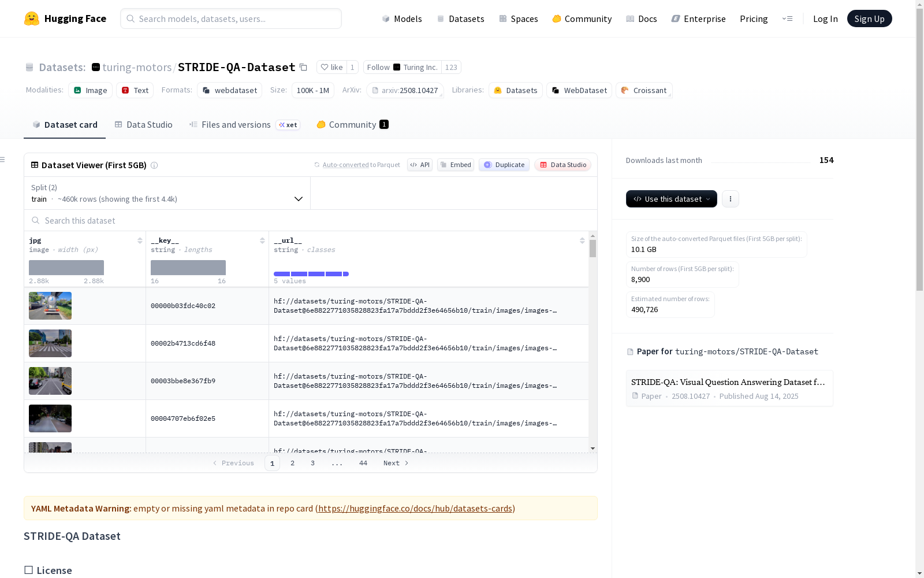This screenshot has width=924, height=578.
Task: Open the Split train dropdown
Action: pyautogui.click(x=167, y=193)
